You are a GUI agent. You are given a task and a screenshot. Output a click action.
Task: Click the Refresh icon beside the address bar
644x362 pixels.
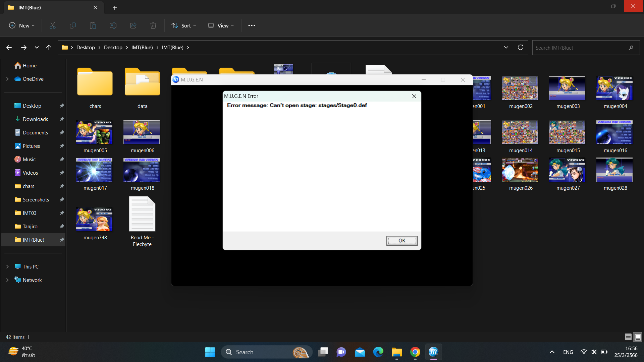[x=520, y=47]
